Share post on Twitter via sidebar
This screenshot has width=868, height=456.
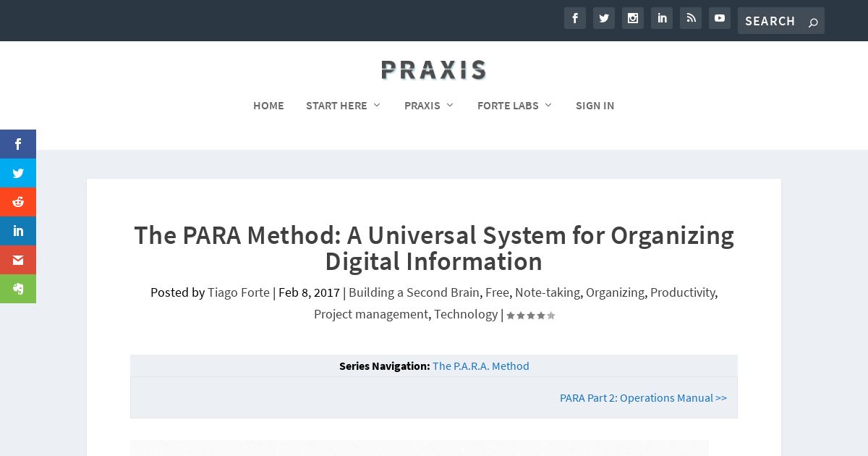pyautogui.click(x=18, y=173)
